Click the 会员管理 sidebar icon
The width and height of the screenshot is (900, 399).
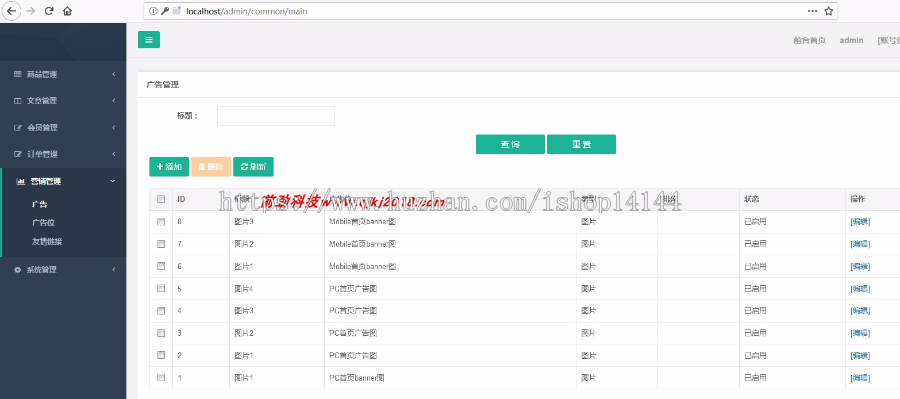(x=17, y=127)
